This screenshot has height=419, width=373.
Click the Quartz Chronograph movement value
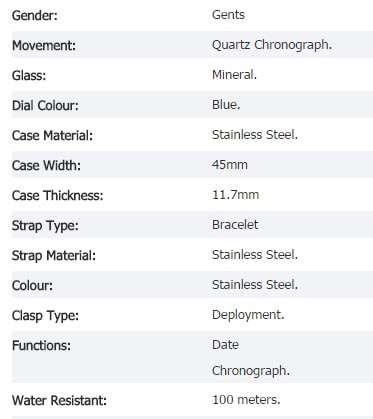pyautogui.click(x=272, y=45)
